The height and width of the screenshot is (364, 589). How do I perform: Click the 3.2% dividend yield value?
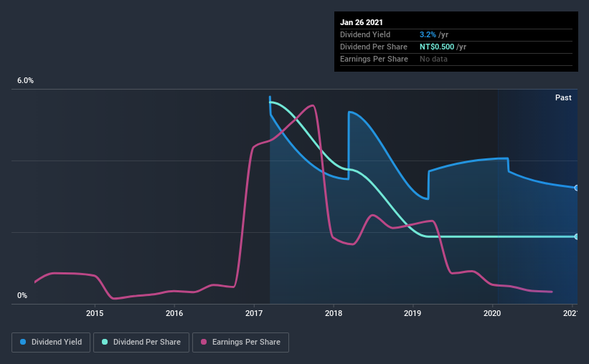tap(428, 34)
